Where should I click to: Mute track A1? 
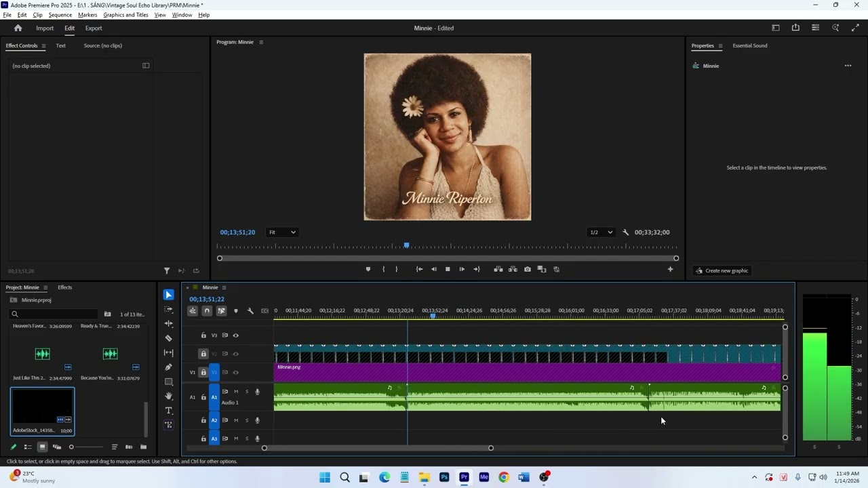(236, 392)
